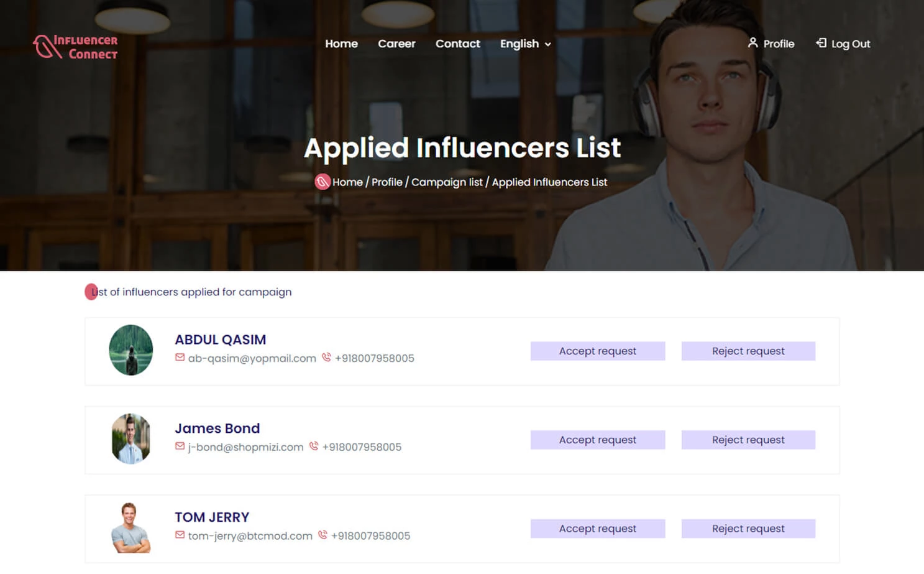Click the Influencer Connect logo

(x=74, y=46)
